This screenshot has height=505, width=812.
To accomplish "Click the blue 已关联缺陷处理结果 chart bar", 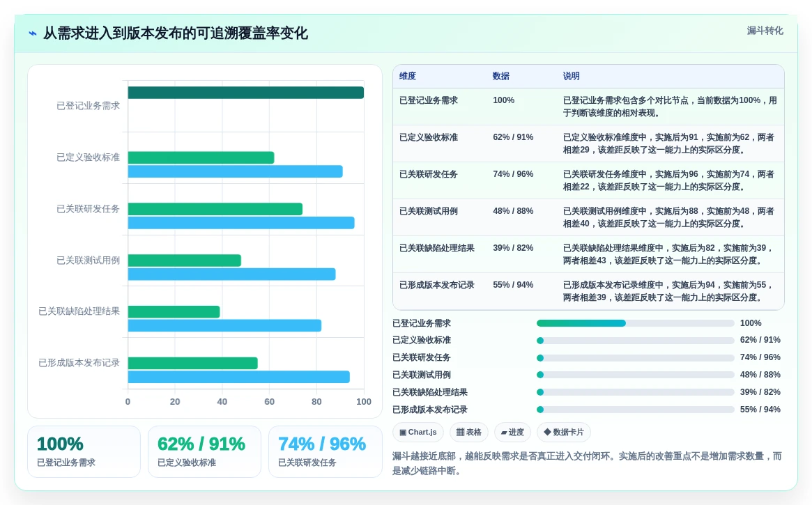I will 224,325.
